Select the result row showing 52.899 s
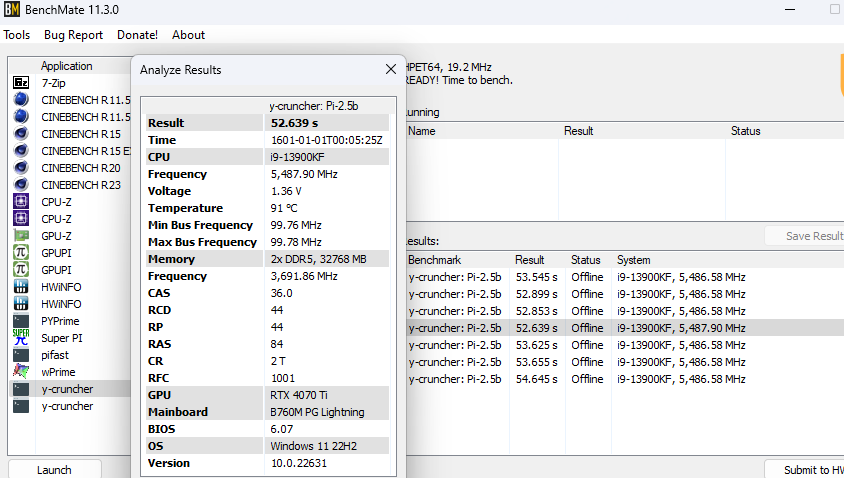This screenshot has width=844, height=478. (624, 294)
